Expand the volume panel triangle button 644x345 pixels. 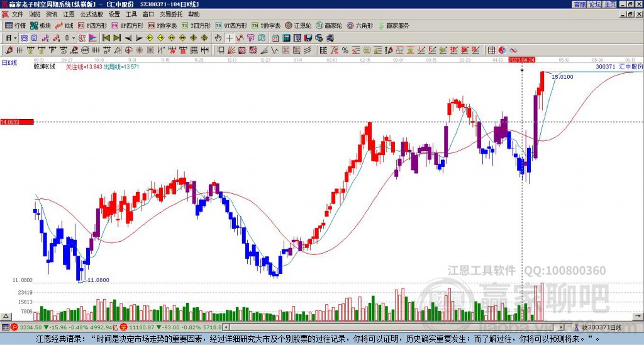(x=6, y=316)
